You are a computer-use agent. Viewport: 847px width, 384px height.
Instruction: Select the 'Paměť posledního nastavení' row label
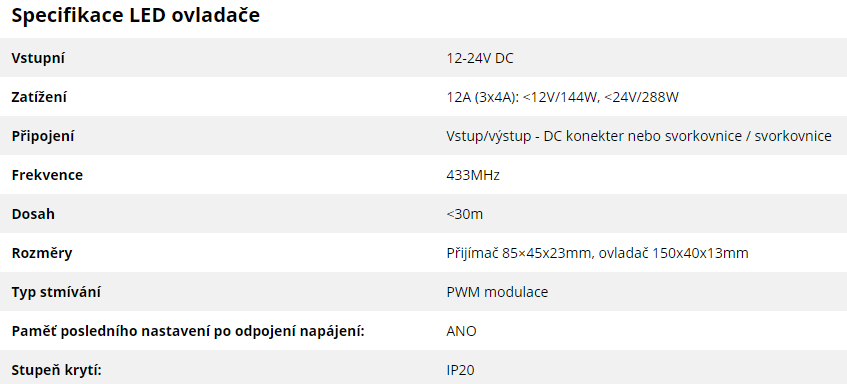(x=188, y=331)
